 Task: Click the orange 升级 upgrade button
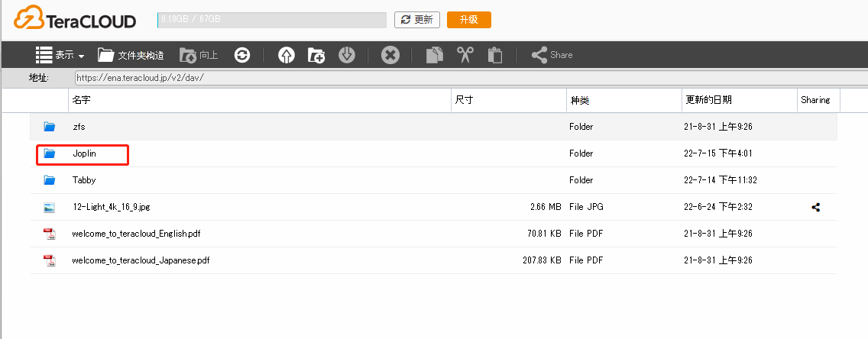pos(468,20)
